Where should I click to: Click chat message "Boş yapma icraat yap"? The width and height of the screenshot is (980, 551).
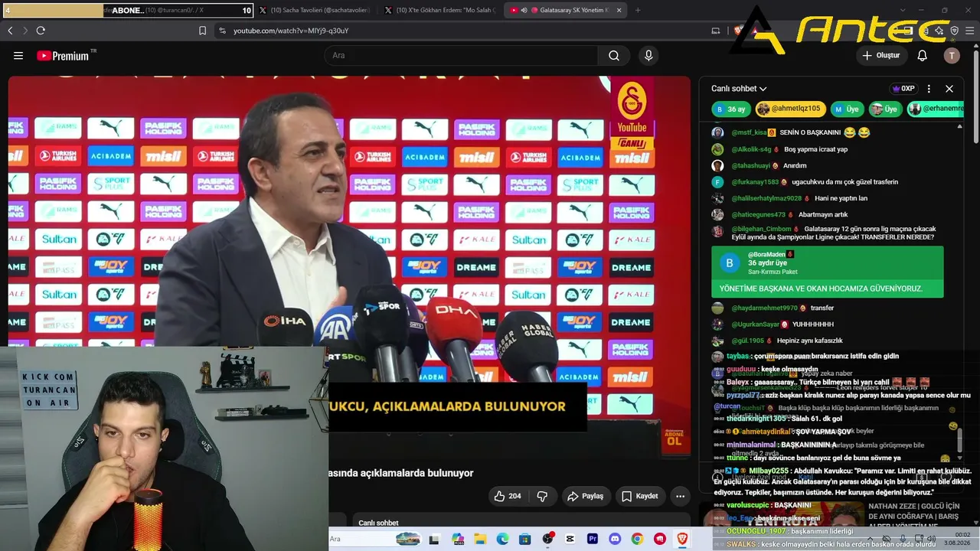tap(816, 149)
